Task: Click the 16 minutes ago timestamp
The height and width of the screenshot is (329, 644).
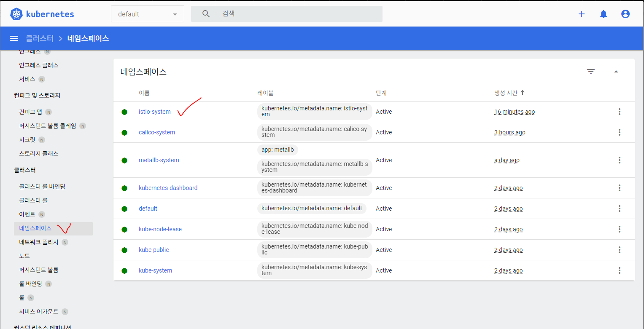Action: (x=515, y=112)
